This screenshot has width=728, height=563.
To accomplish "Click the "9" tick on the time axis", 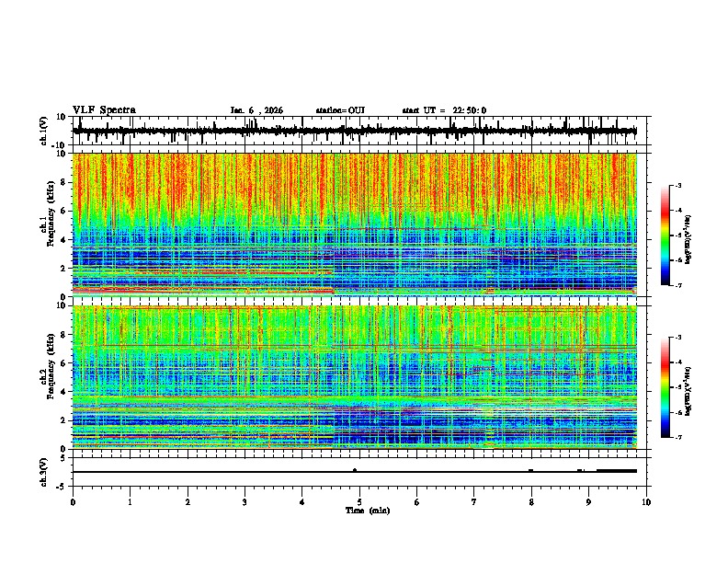I will [588, 502].
